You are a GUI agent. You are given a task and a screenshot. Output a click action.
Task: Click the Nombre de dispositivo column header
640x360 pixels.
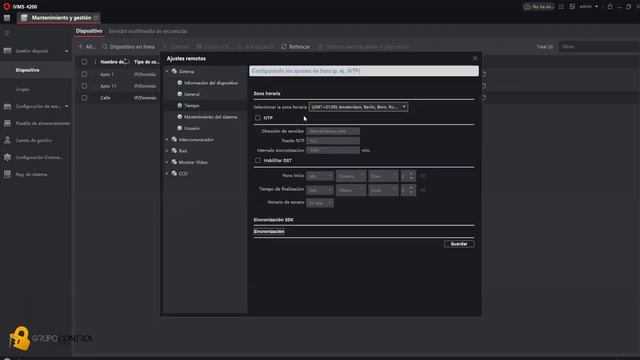[114, 62]
